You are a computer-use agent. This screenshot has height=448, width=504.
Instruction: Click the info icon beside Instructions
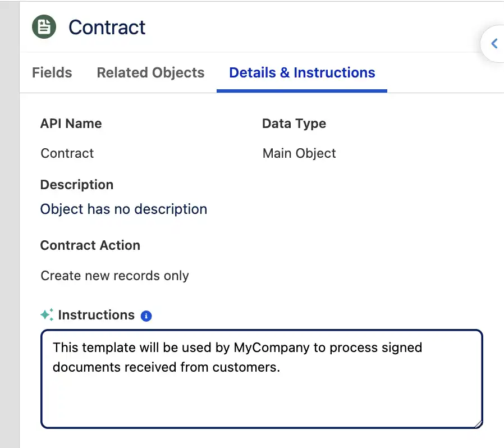point(146,316)
